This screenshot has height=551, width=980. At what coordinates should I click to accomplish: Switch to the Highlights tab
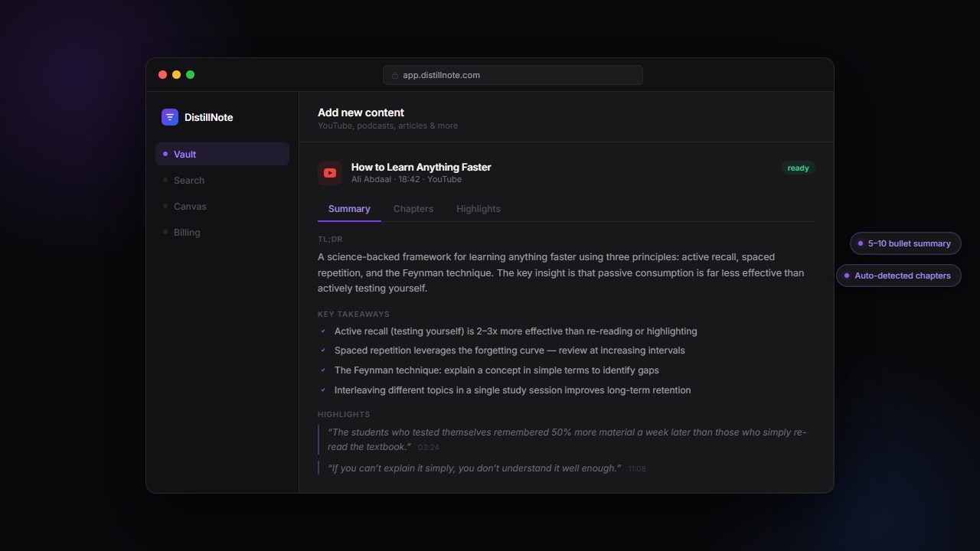479,209
